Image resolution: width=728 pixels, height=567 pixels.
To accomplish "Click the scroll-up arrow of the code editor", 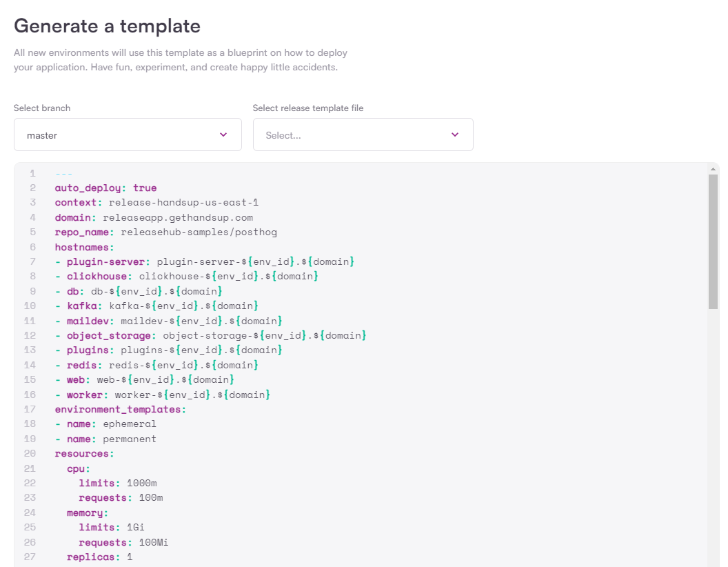I will click(714, 169).
